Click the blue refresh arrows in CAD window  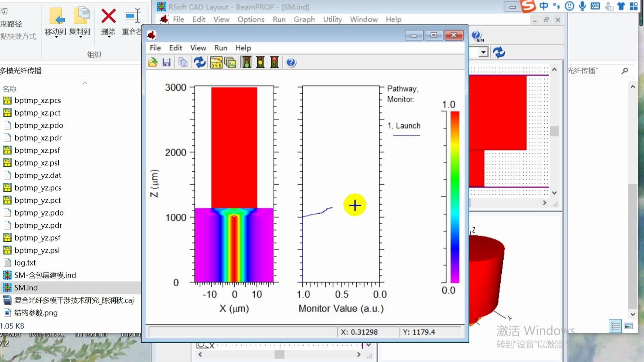pos(499,52)
